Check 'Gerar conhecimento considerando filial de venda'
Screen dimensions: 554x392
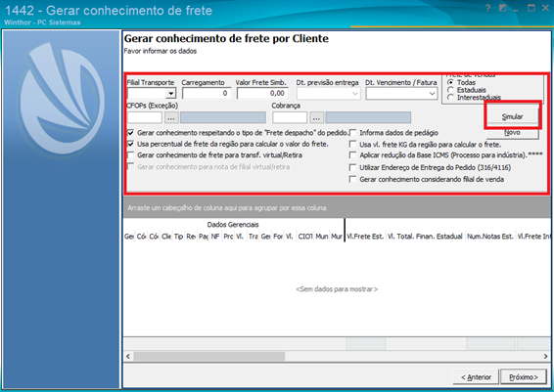[352, 179]
